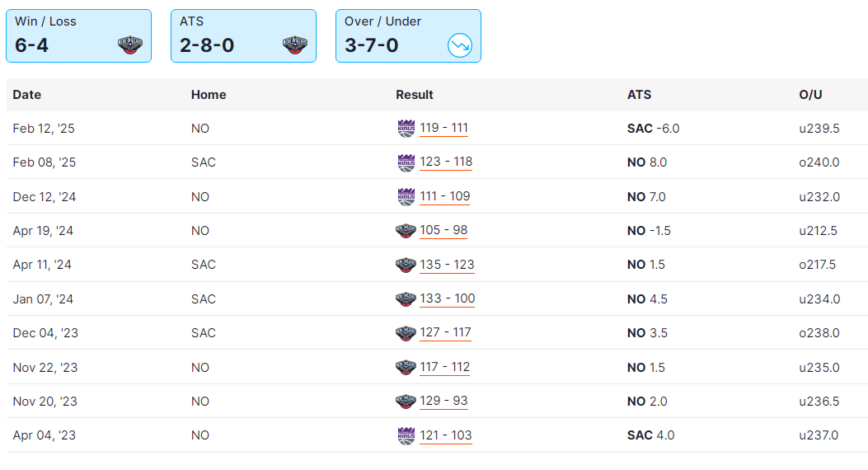Click the Result column header
The image size is (868, 470).
pos(415,95)
